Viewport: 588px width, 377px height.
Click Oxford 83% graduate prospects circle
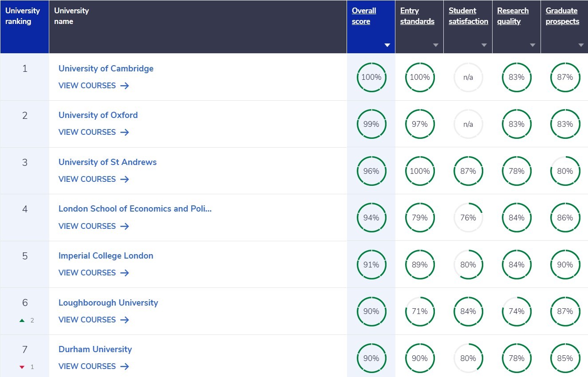coord(565,124)
